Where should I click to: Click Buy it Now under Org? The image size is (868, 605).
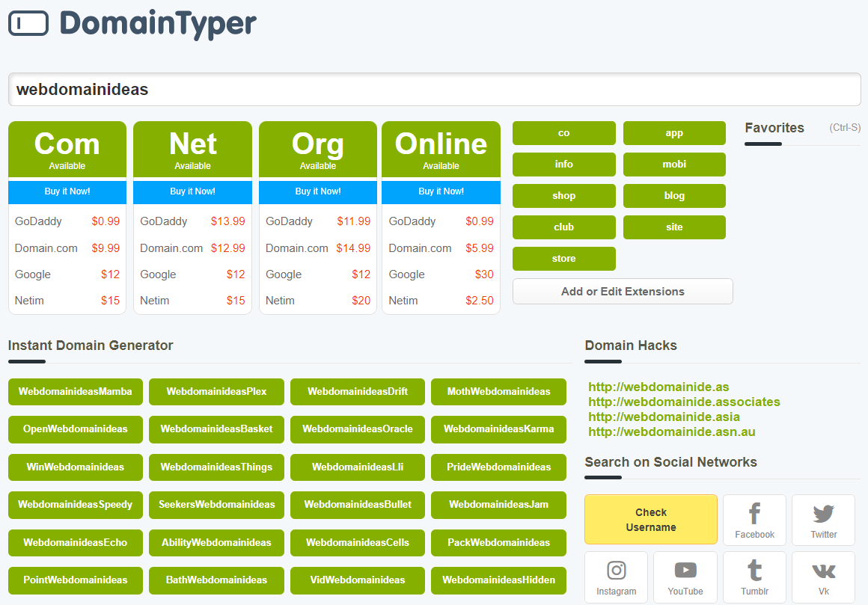pyautogui.click(x=318, y=191)
